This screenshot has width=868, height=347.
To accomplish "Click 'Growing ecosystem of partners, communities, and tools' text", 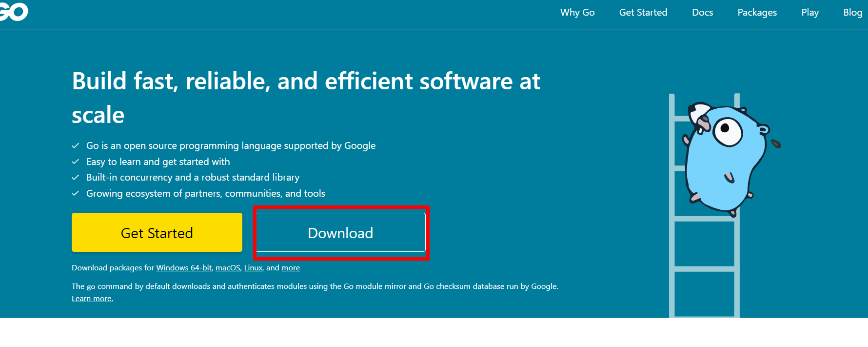I will point(205,193).
